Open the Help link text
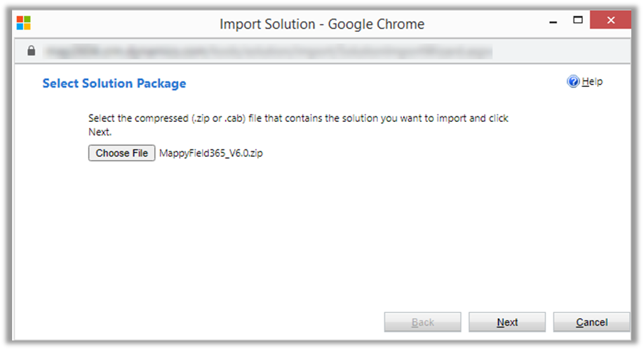The width and height of the screenshot is (644, 350). point(592,82)
